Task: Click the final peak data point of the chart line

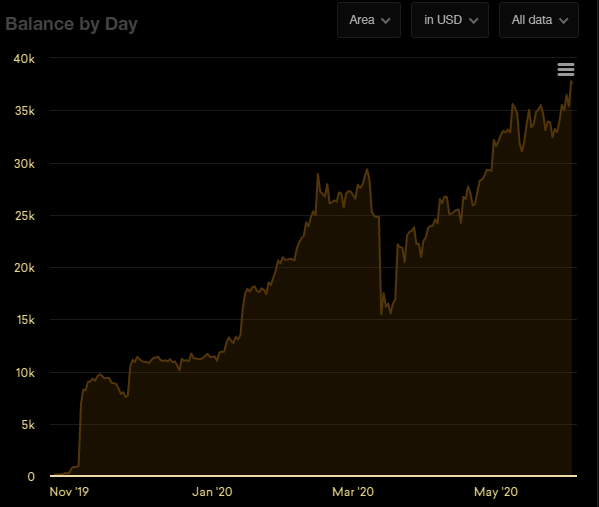Action: [571, 81]
